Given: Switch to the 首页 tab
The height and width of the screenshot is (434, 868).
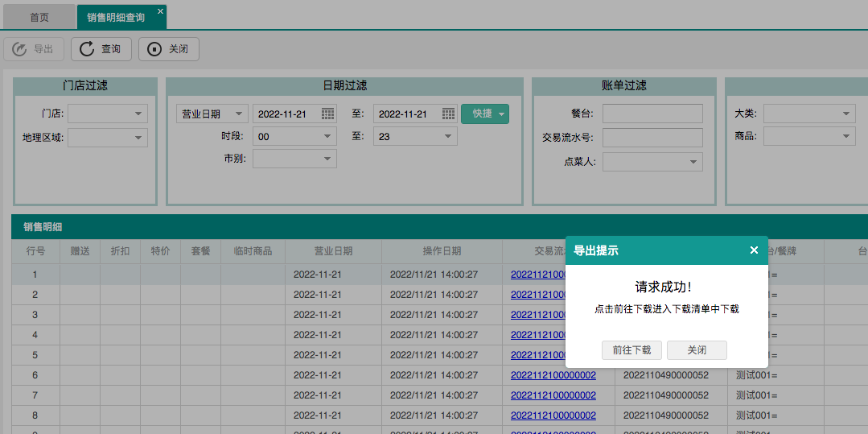Looking at the screenshot, I should click(39, 17).
